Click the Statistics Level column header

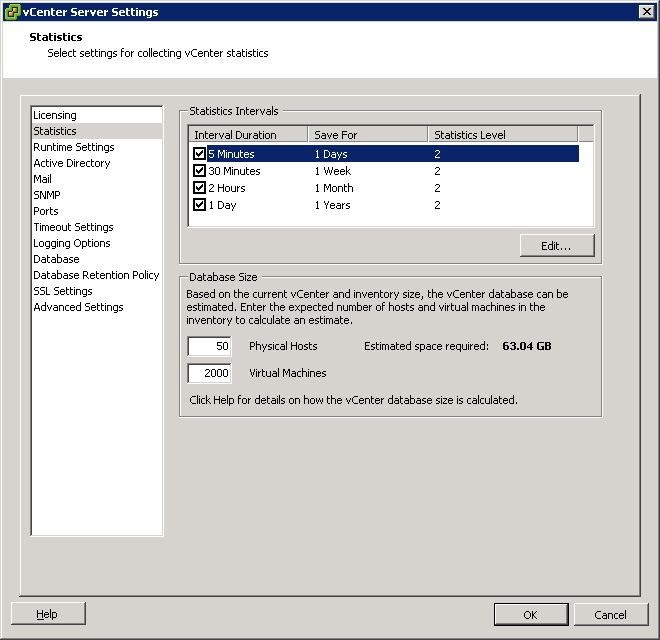pyautogui.click(x=503, y=135)
